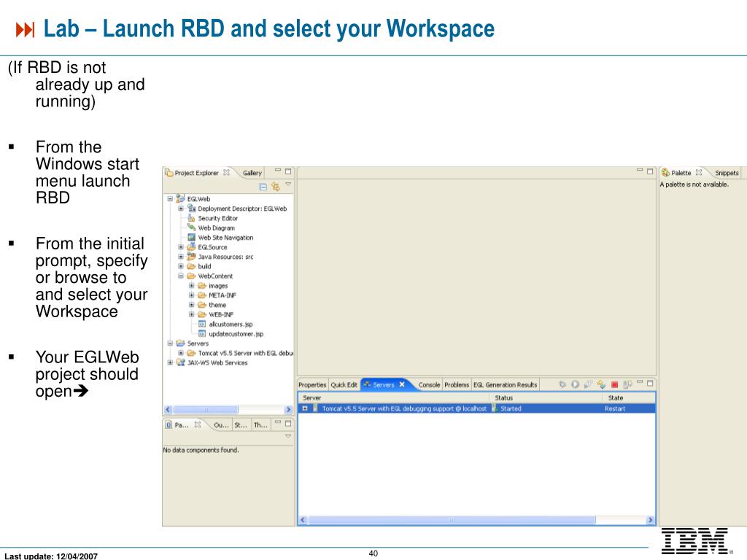
Task: Click the Server column header
Action: [x=395, y=397]
